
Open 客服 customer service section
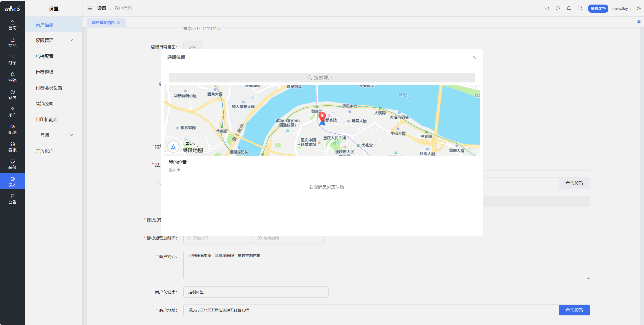pos(12,147)
